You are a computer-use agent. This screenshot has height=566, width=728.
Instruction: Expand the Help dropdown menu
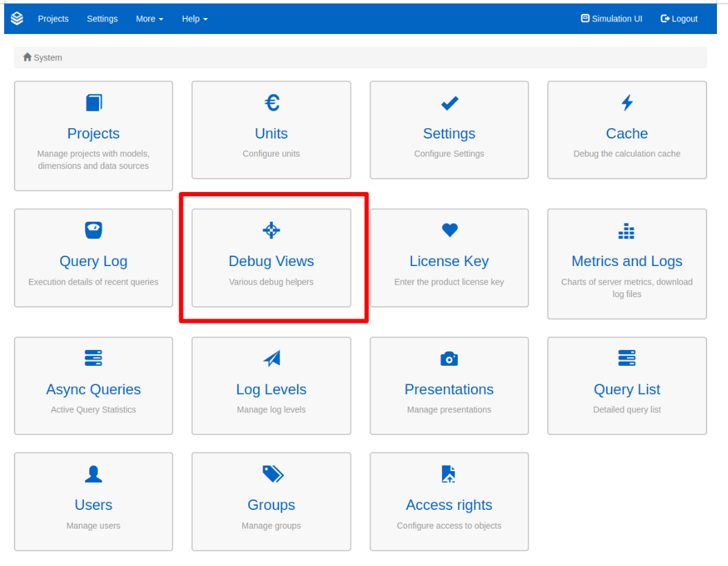(x=195, y=19)
